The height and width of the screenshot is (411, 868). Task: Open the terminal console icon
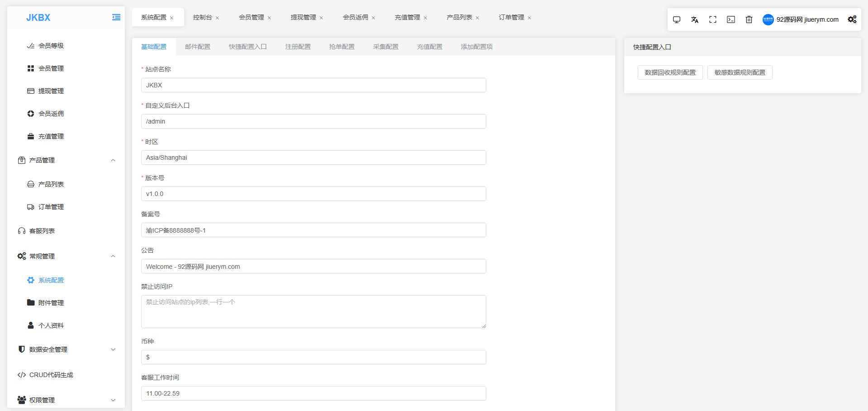point(731,19)
